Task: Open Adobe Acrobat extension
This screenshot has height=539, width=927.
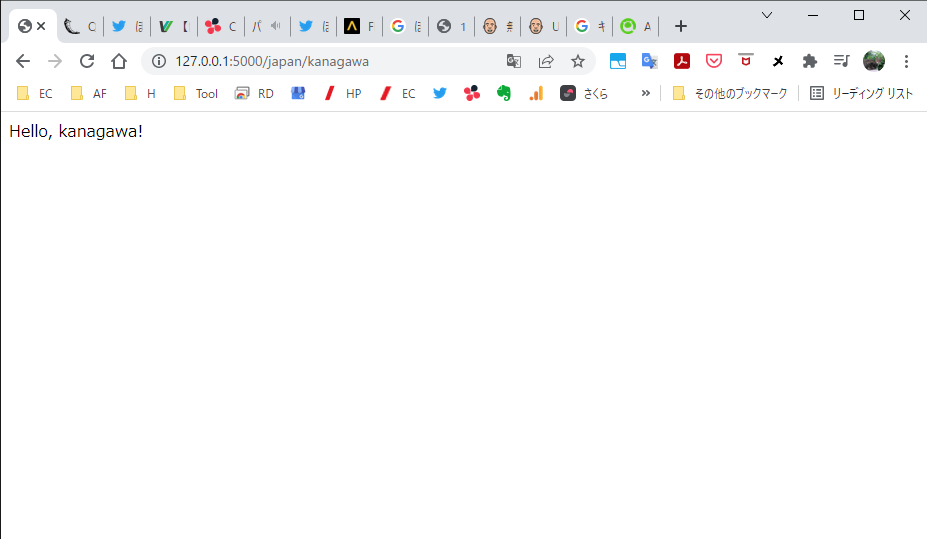Action: click(682, 61)
